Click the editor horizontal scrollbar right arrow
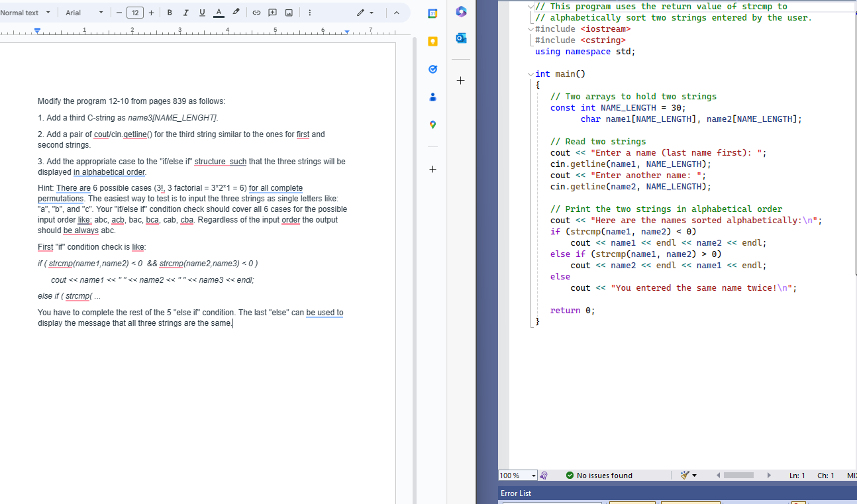Viewport: 857px width, 504px height. pos(769,476)
